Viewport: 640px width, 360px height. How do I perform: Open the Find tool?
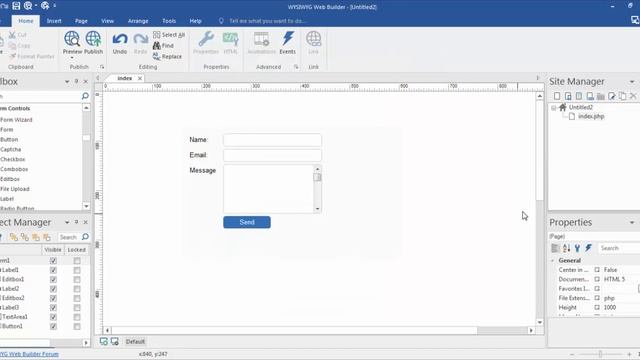coord(163,46)
